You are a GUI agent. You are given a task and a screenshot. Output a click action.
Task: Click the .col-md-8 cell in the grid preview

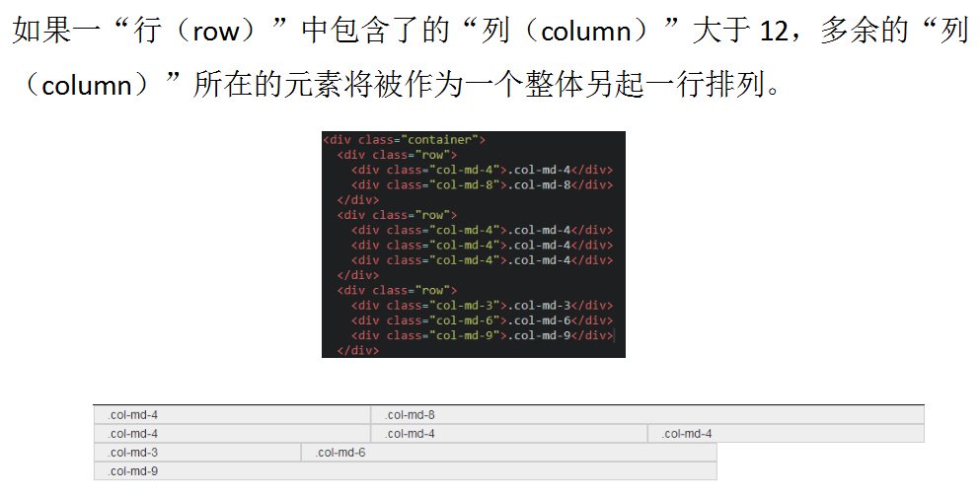pos(647,415)
